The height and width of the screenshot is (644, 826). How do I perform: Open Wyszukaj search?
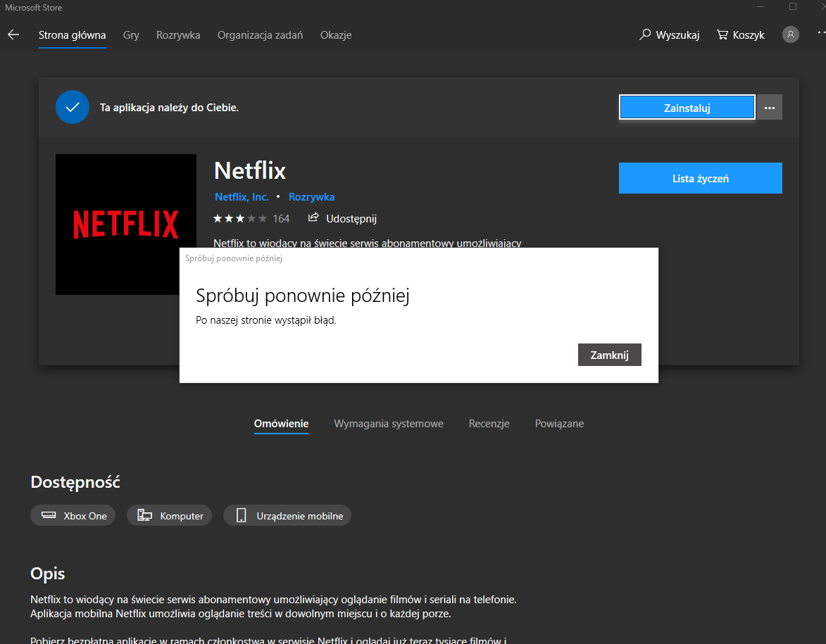(x=669, y=34)
